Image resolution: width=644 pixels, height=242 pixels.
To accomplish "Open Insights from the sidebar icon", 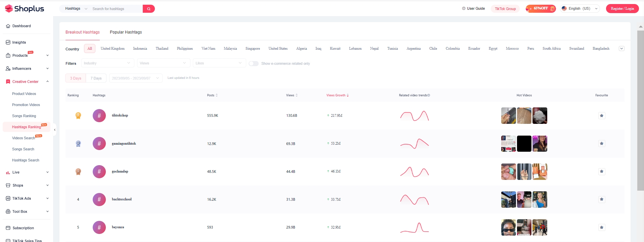I will click(8, 42).
